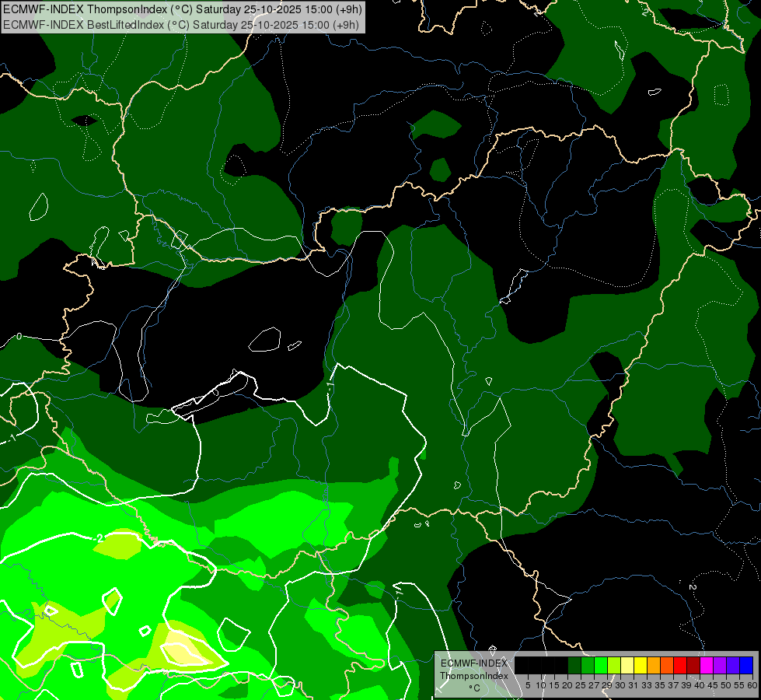The height and width of the screenshot is (700, 761).
Task: Click the BestLiftedIndex title line at top
Action: tap(181, 25)
